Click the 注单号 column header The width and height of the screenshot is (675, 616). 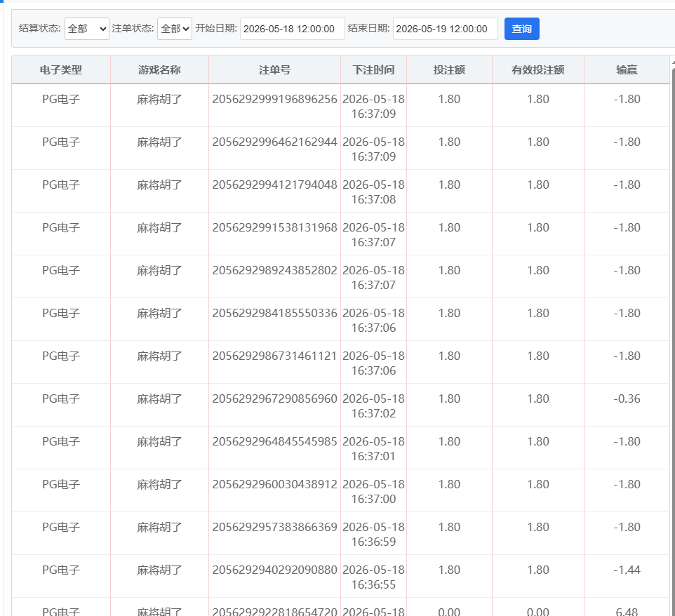[274, 69]
